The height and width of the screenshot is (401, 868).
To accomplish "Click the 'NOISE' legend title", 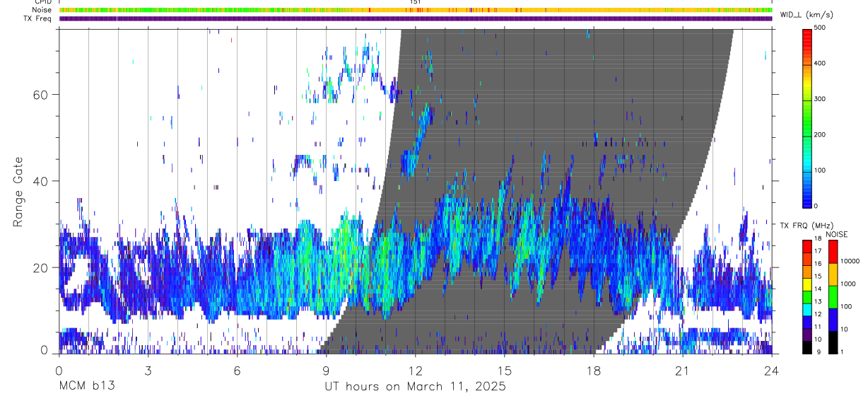I will coord(838,234).
